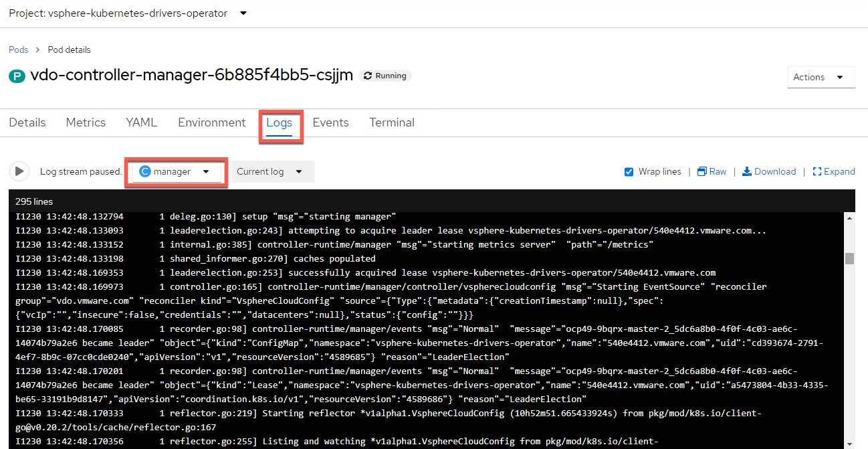Resume log stream with play button
The height and width of the screenshot is (449, 868).
pyautogui.click(x=19, y=172)
